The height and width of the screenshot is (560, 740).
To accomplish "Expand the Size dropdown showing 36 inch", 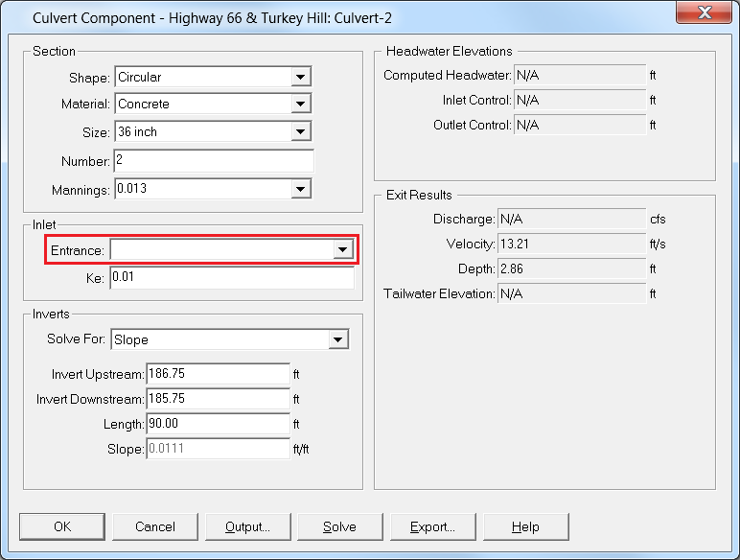I will coord(213,131).
